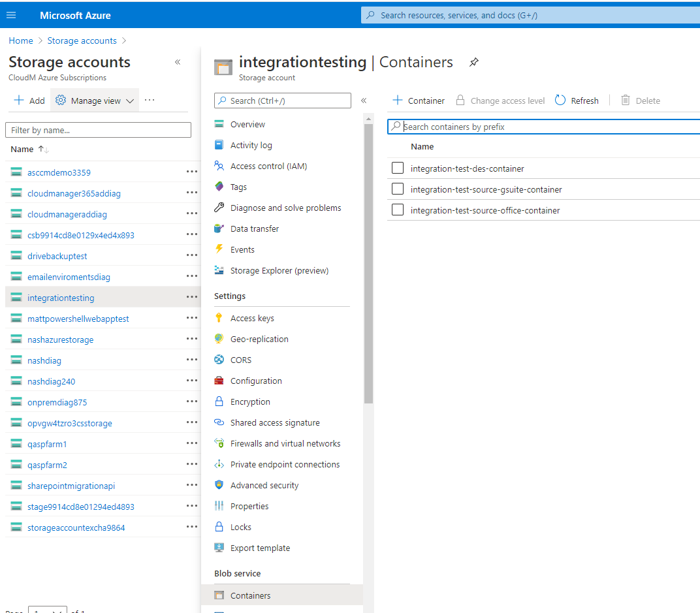Open more options next to Manage view
The height and width of the screenshot is (613, 700).
point(150,100)
